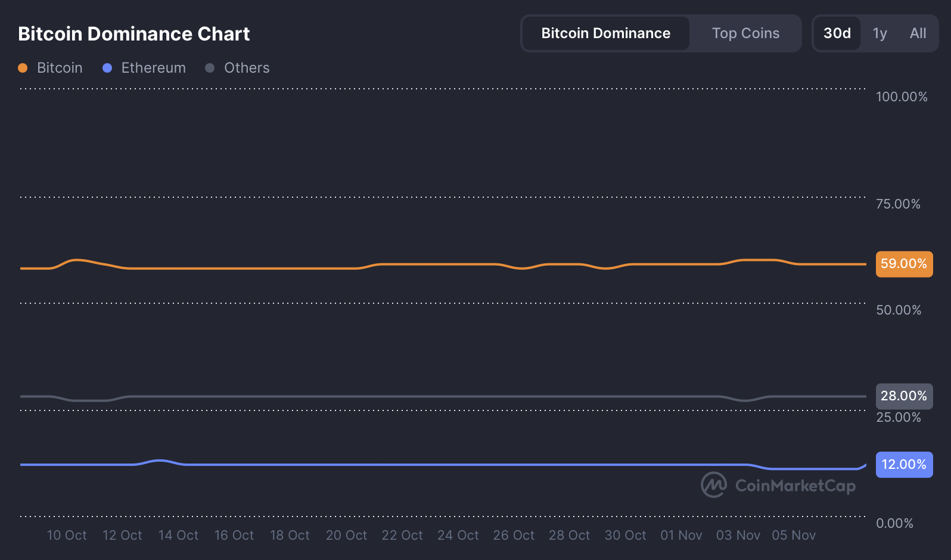Image resolution: width=951 pixels, height=560 pixels.
Task: Select the All time range
Action: pyautogui.click(x=918, y=33)
